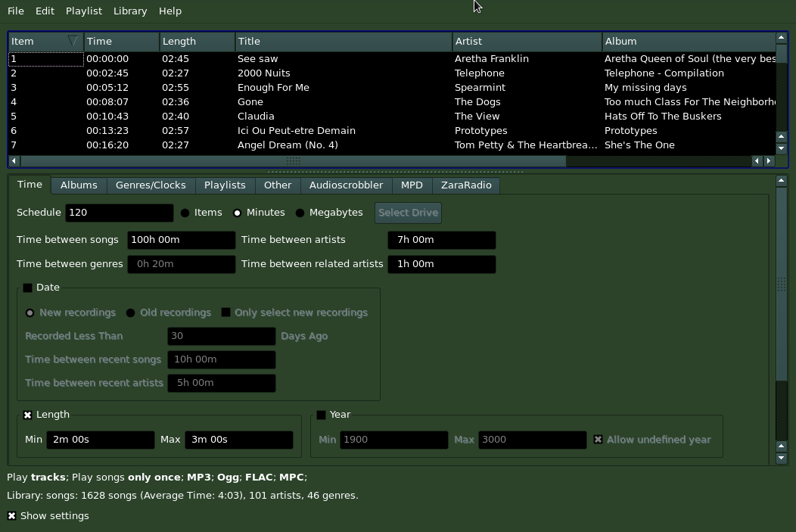
Task: Open the Audioscrobbler tab
Action: (347, 185)
